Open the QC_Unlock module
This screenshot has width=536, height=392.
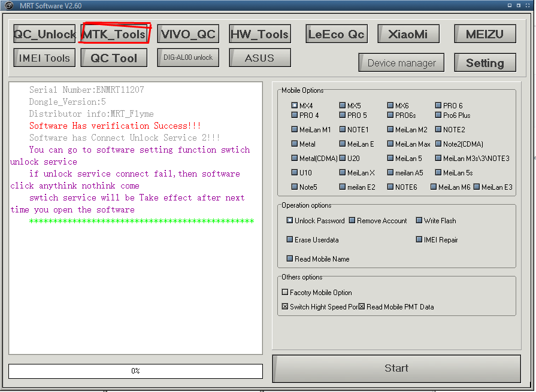pos(44,34)
